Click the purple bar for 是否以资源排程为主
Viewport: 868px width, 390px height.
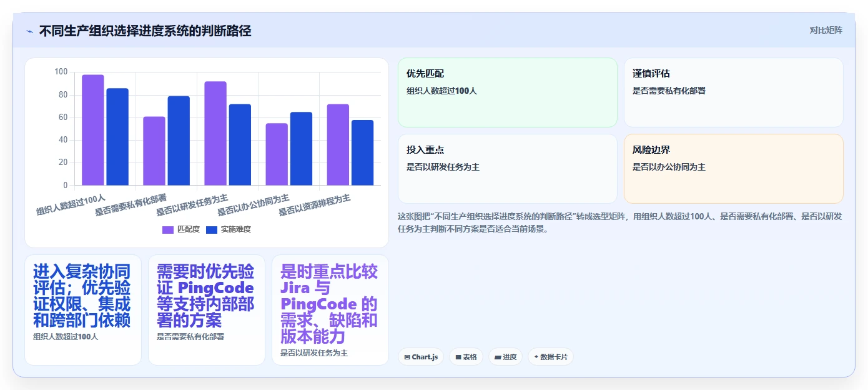click(338, 144)
